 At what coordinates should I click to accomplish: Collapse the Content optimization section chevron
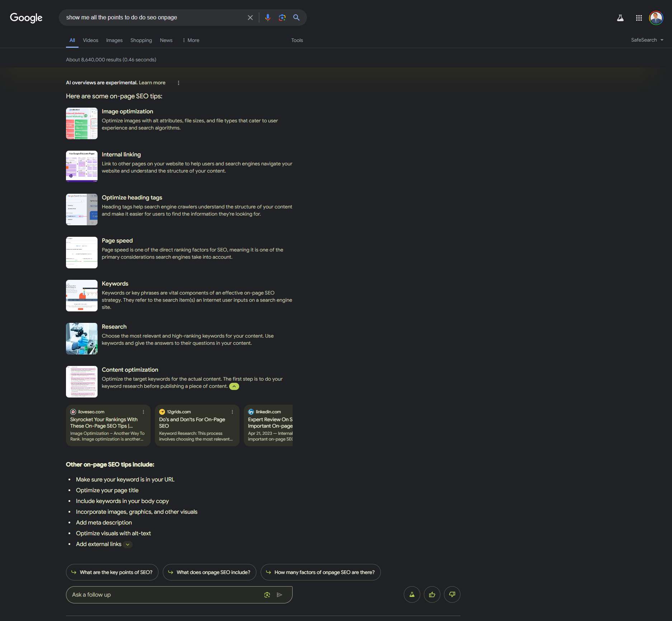(234, 386)
